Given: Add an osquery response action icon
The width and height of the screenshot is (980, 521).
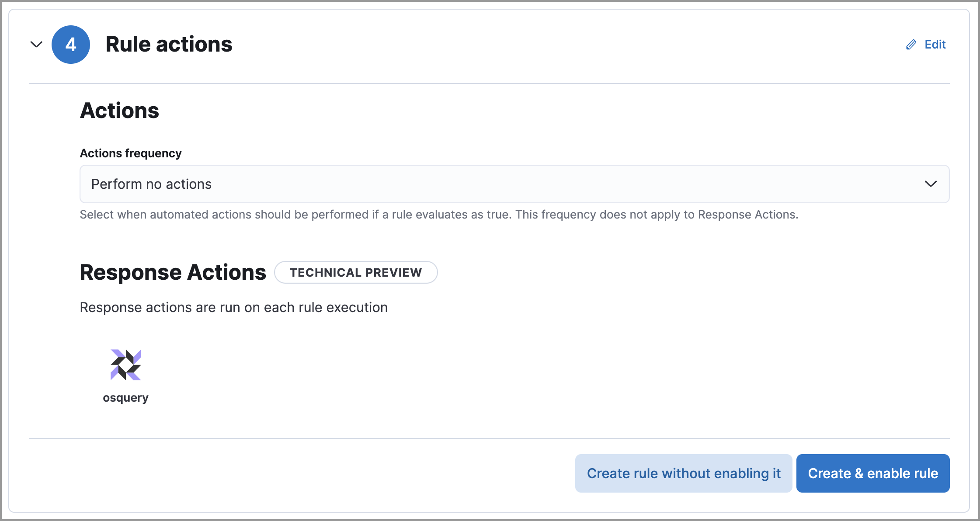Looking at the screenshot, I should point(126,365).
